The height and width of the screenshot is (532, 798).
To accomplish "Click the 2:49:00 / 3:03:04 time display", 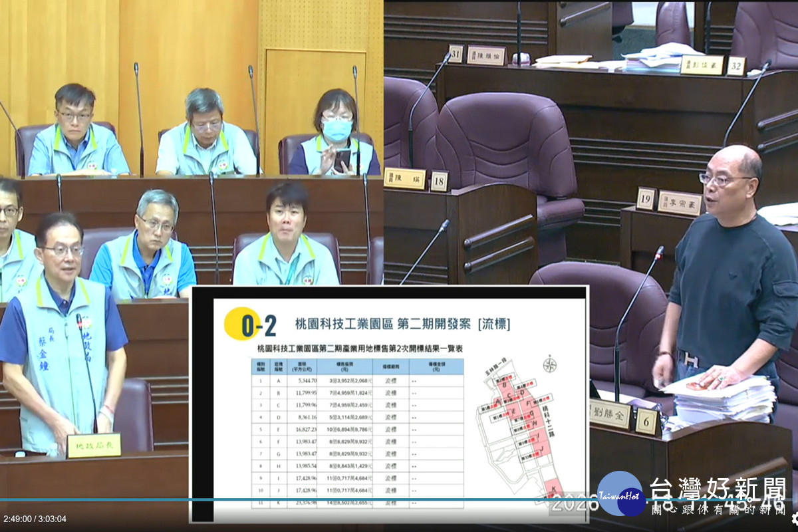I will pos(35,519).
